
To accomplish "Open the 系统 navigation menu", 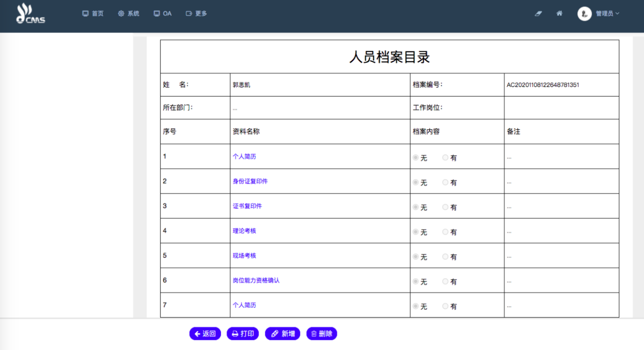I will pyautogui.click(x=128, y=14).
